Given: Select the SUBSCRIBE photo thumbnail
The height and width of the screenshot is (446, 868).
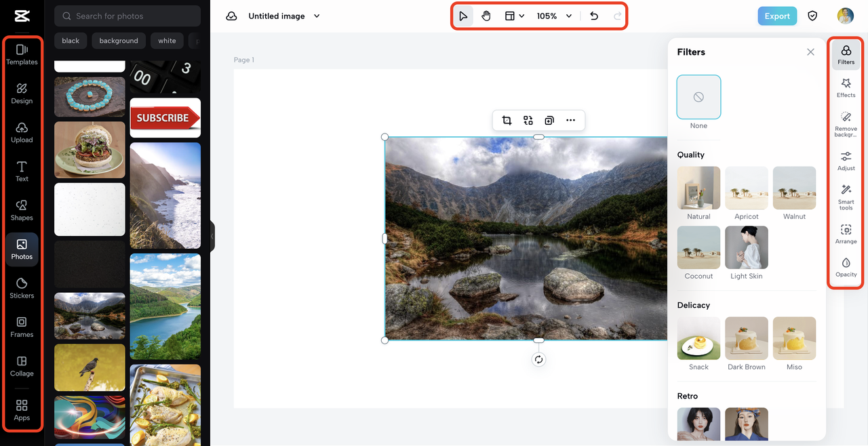Looking at the screenshot, I should (x=165, y=118).
